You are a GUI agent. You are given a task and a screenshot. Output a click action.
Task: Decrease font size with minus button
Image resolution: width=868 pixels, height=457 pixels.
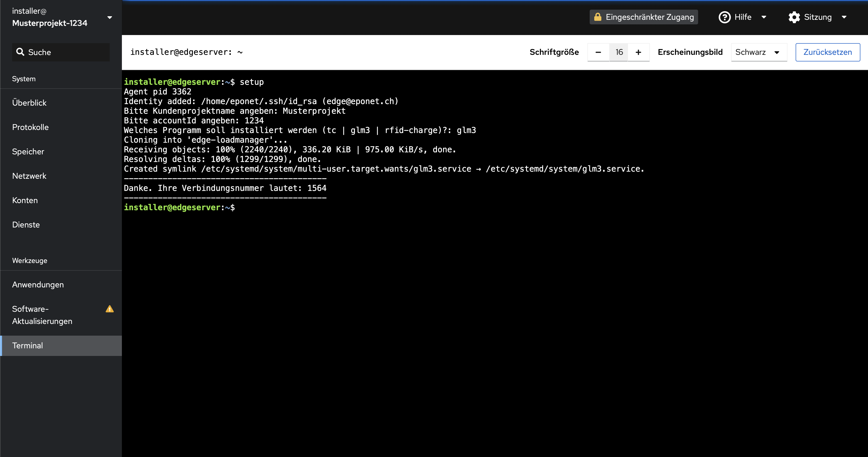point(599,52)
